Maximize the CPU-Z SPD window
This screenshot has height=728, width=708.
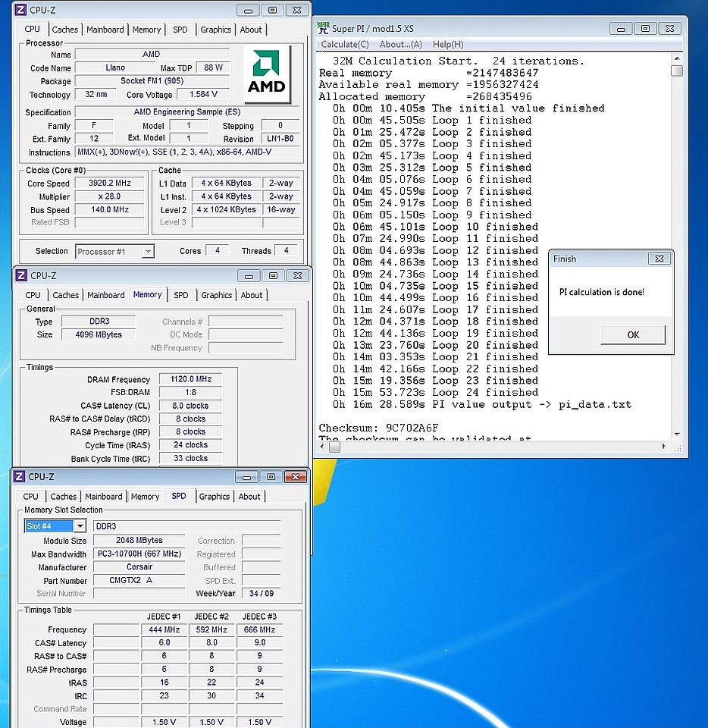(x=271, y=476)
